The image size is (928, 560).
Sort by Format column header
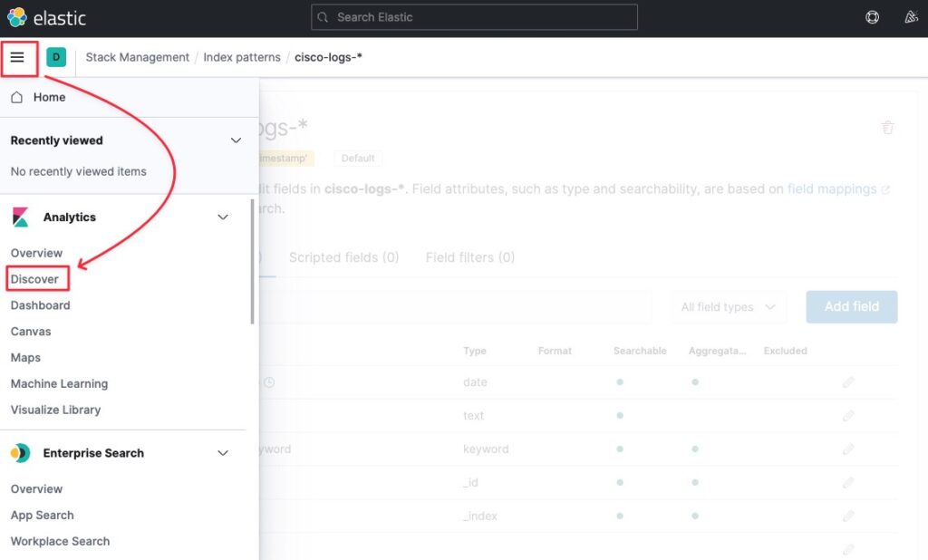click(x=556, y=351)
